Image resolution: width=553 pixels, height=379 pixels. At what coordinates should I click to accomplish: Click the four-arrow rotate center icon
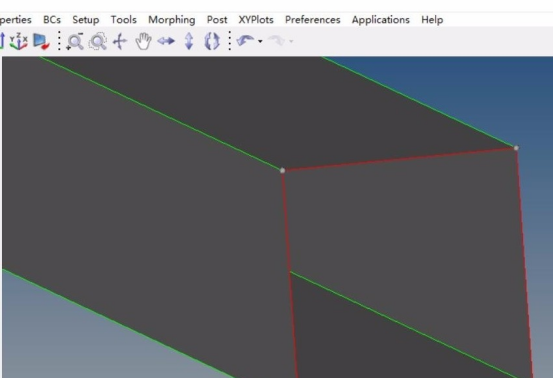[x=120, y=41]
